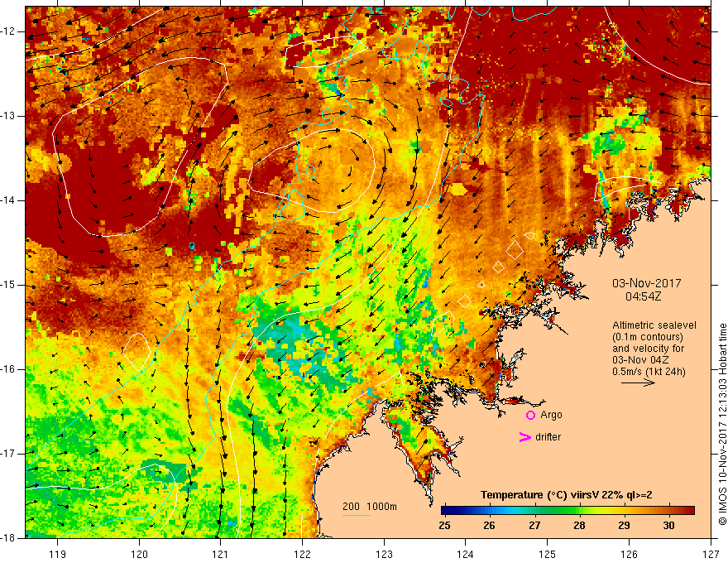Screen dimensions: 728x563
Task: Click the colorbar value '26'
Action: (489, 526)
